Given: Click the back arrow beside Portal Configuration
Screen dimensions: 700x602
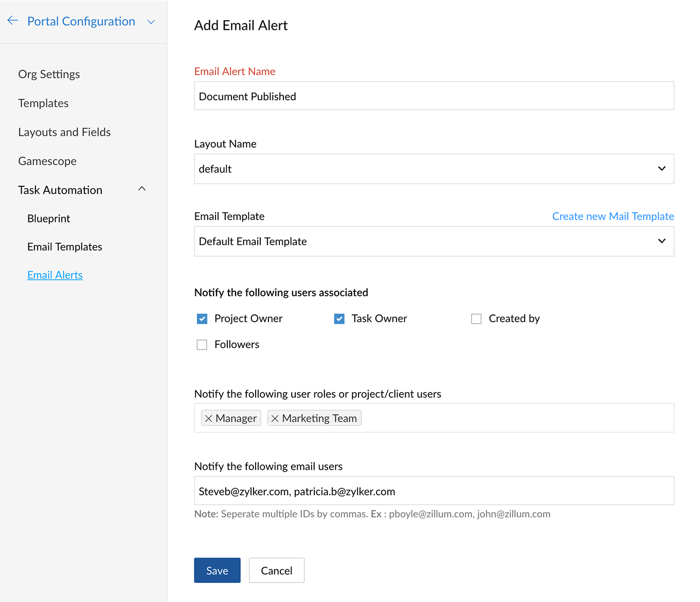Looking at the screenshot, I should point(13,21).
